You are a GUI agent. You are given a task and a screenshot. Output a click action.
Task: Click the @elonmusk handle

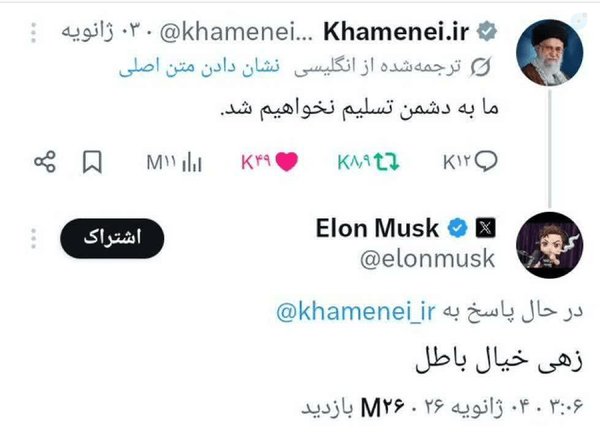click(x=427, y=259)
